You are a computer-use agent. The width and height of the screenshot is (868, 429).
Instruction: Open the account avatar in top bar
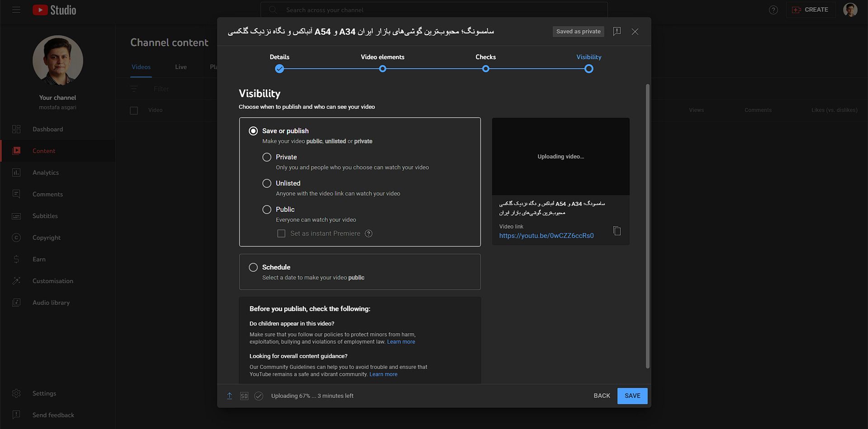click(850, 10)
